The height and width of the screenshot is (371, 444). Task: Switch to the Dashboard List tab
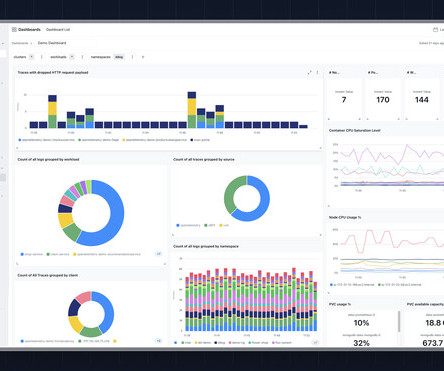58,30
